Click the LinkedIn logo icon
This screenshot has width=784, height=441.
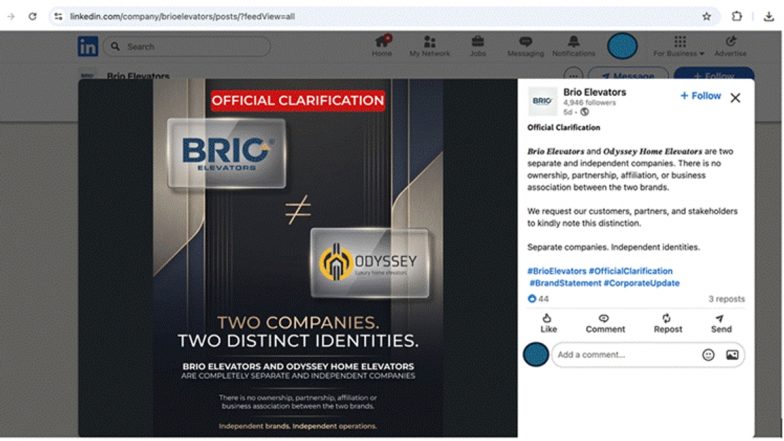88,46
